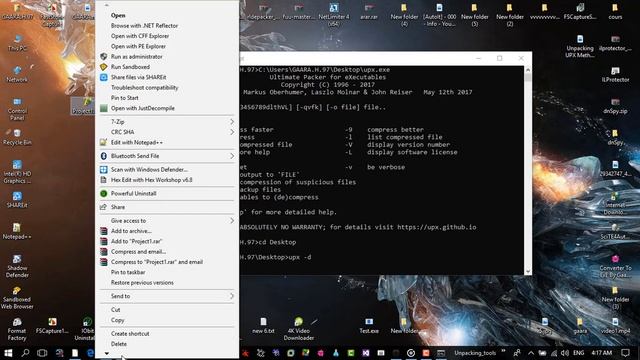Open the Recycle Bin icon

click(x=17, y=137)
